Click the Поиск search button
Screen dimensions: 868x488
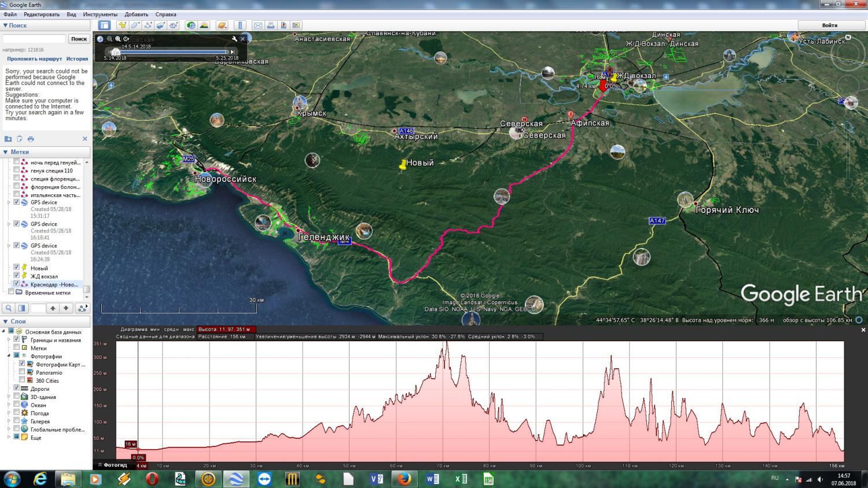click(x=79, y=39)
